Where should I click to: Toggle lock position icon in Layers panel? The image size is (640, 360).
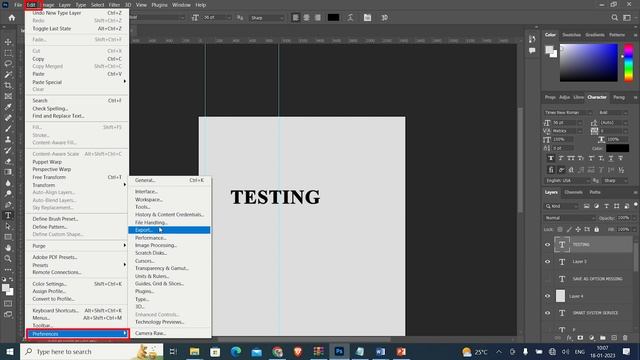tap(578, 229)
